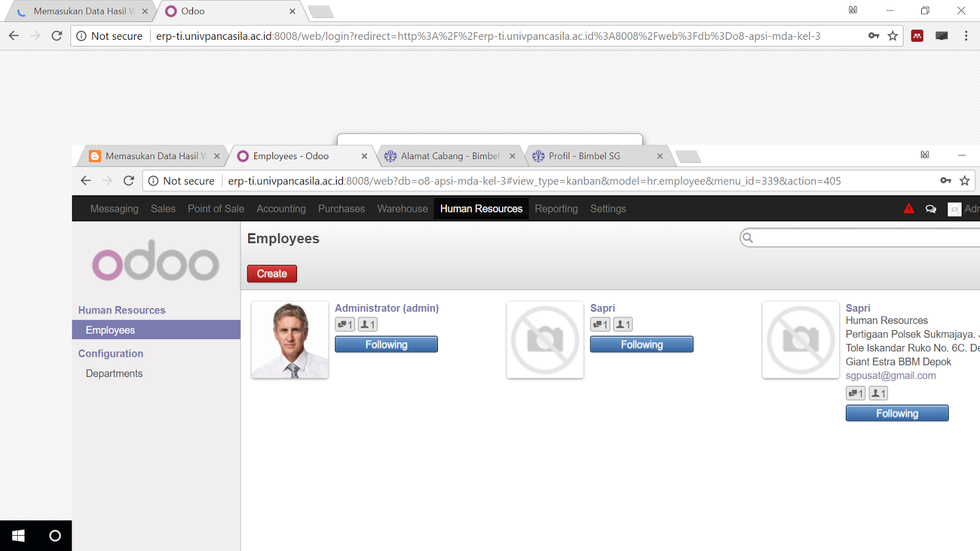
Task: Go back in the inner Employees browser window
Action: 86,181
